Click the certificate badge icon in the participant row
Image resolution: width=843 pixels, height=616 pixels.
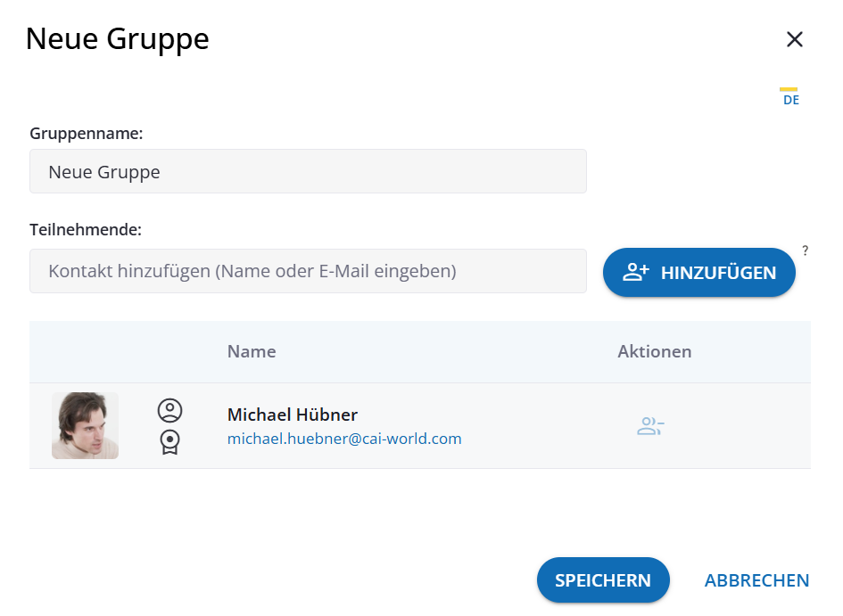click(169, 440)
